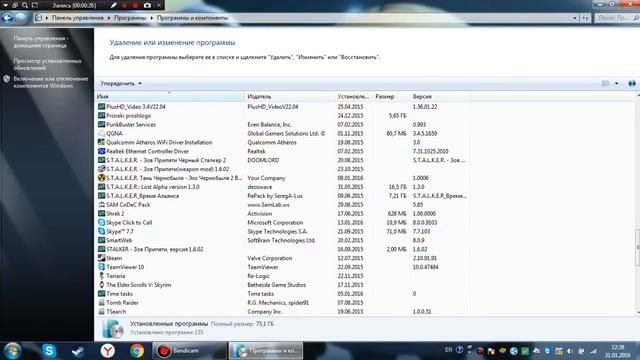The width and height of the screenshot is (640, 360).
Task: Click the TeamViewer 10 icon
Action: [101, 267]
